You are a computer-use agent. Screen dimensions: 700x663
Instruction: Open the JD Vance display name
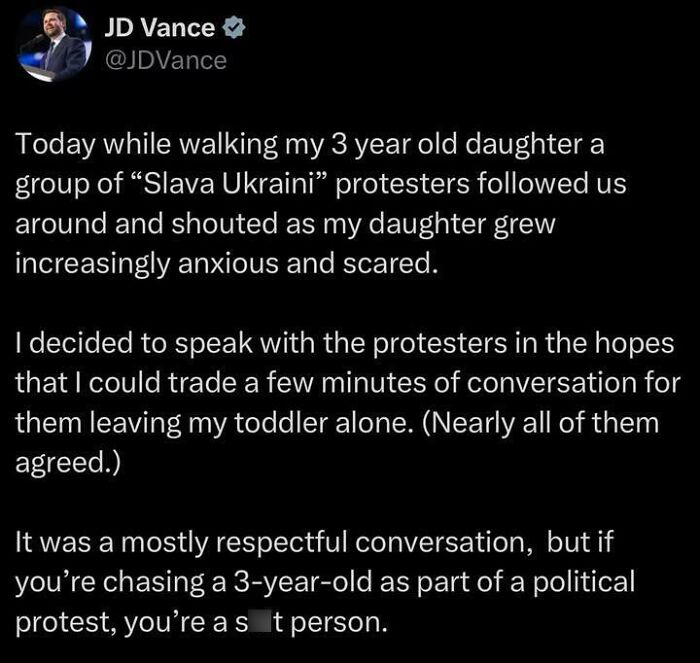pos(159,28)
